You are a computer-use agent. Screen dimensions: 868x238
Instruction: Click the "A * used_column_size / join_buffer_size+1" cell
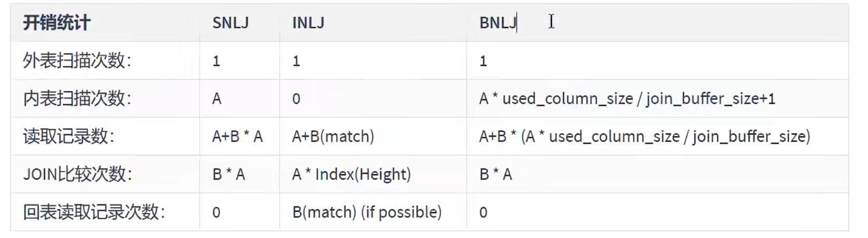pyautogui.click(x=627, y=99)
